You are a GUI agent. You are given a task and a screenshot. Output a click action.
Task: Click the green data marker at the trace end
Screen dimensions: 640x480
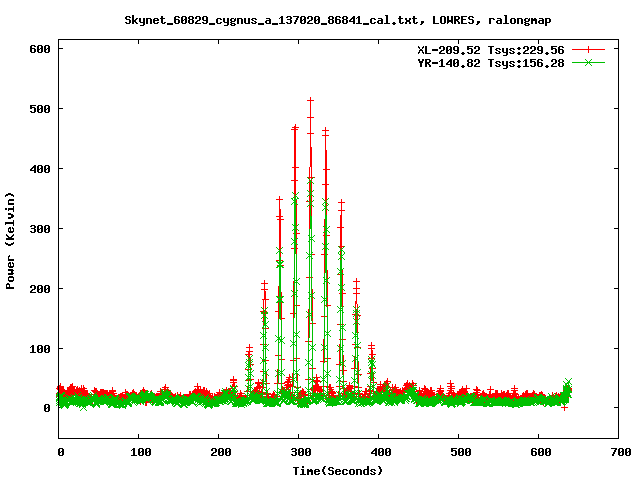click(568, 382)
